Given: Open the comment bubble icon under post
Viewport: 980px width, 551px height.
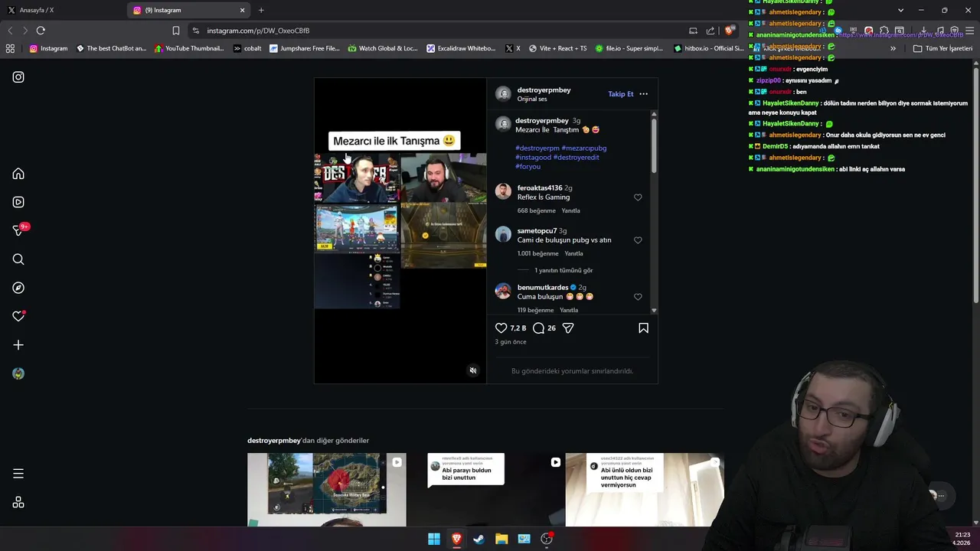Looking at the screenshot, I should point(539,328).
